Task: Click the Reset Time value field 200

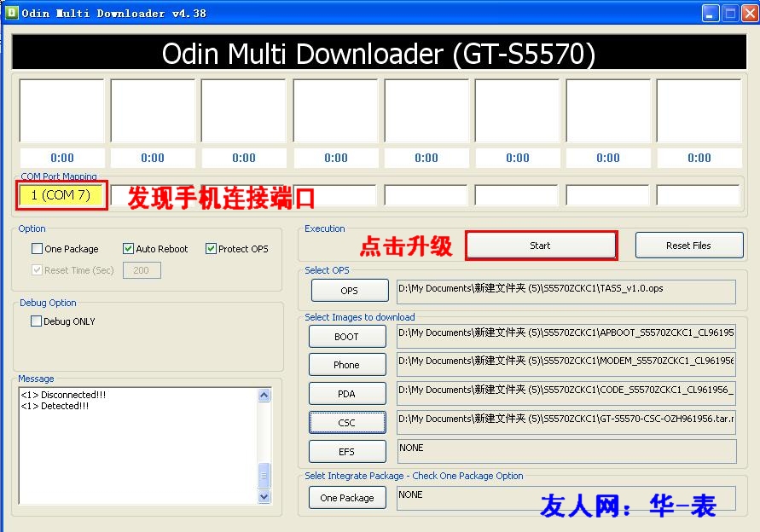Action: [142, 270]
